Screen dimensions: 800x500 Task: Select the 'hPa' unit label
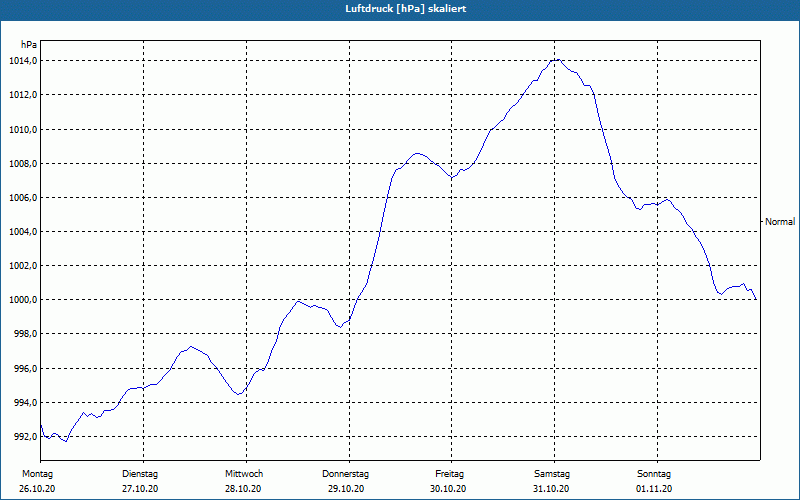(29, 45)
